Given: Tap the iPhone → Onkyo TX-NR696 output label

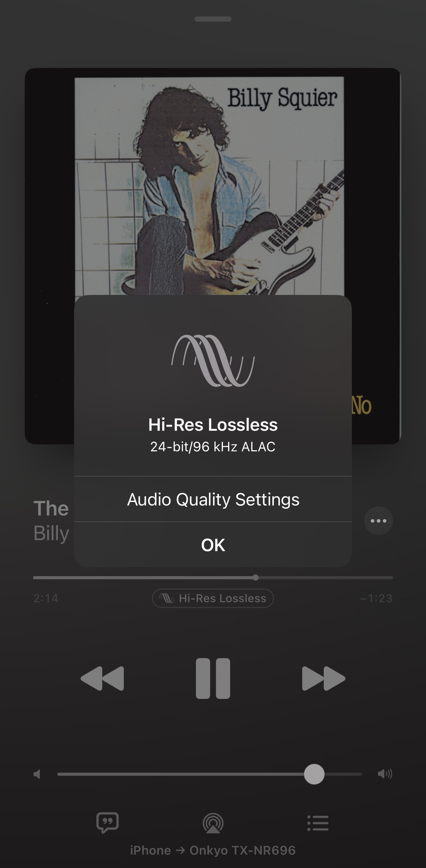Looking at the screenshot, I should point(213,851).
